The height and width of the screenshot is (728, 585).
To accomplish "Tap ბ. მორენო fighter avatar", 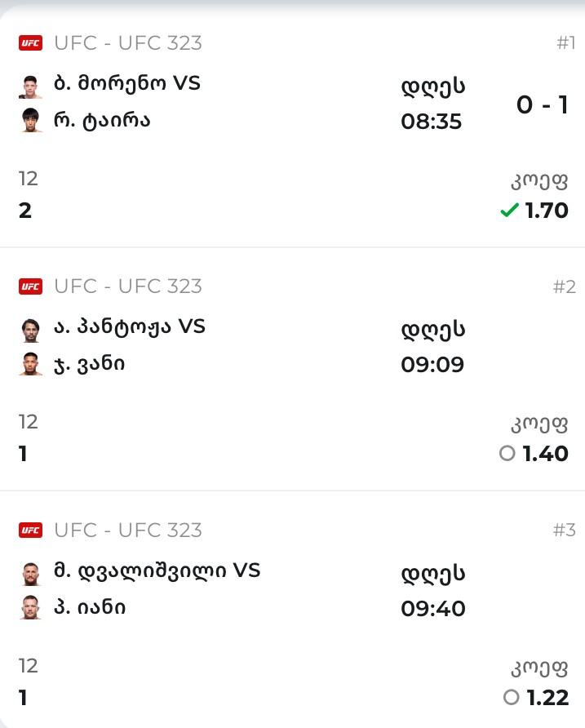I will click(30, 85).
